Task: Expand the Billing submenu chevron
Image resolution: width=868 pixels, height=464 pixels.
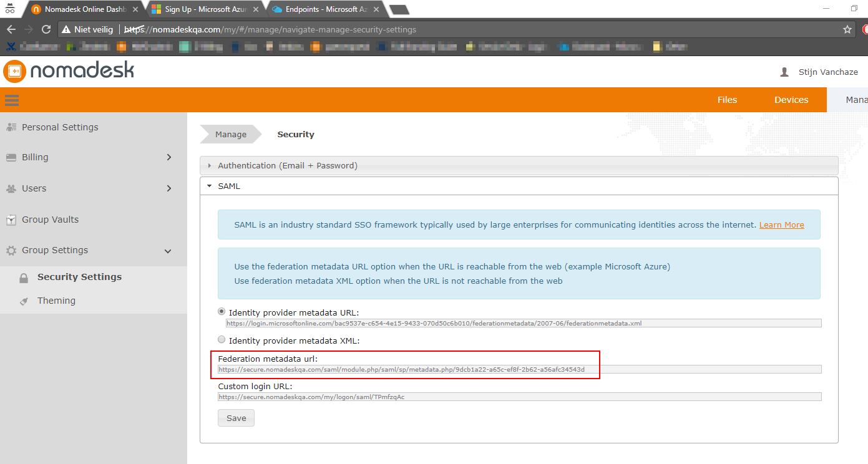Action: (168, 158)
